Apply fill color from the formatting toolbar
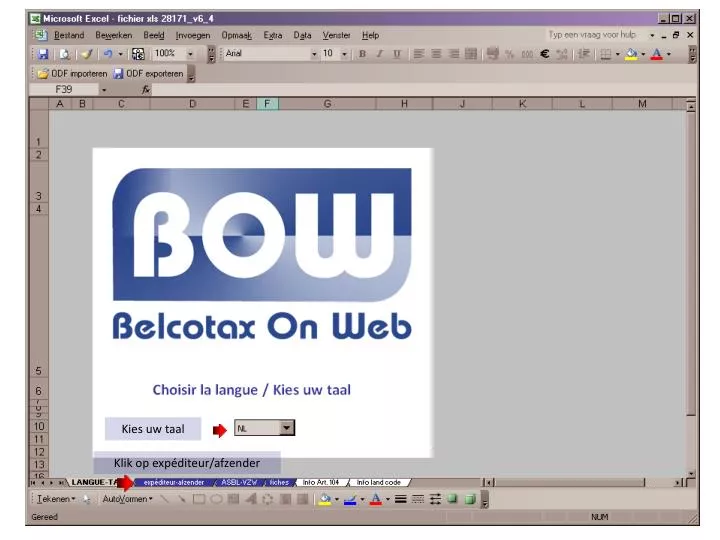The image size is (720, 540). click(x=631, y=54)
